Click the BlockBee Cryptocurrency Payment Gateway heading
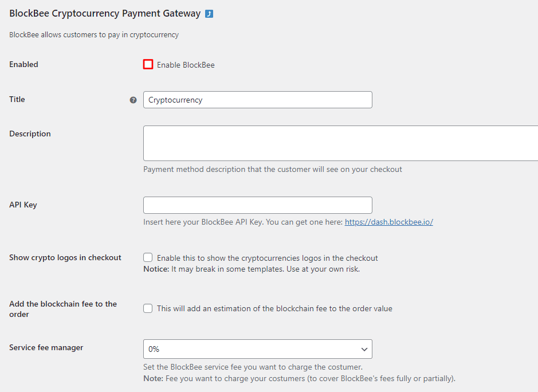Image resolution: width=538 pixels, height=392 pixels. pos(104,13)
